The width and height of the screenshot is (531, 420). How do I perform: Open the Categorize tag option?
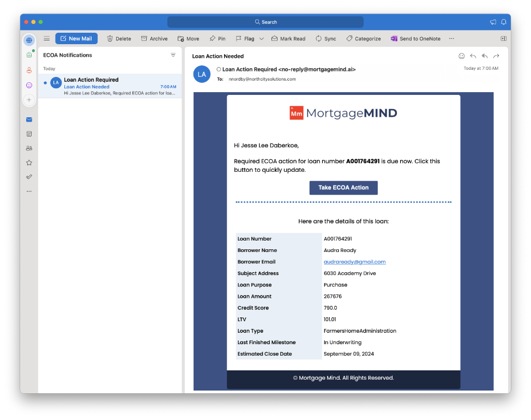pos(363,39)
